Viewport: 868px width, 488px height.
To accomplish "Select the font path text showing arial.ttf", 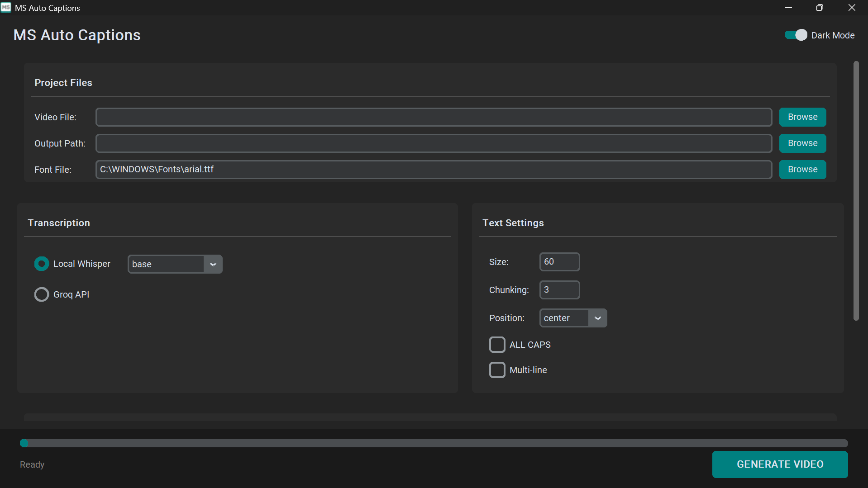I will [157, 169].
